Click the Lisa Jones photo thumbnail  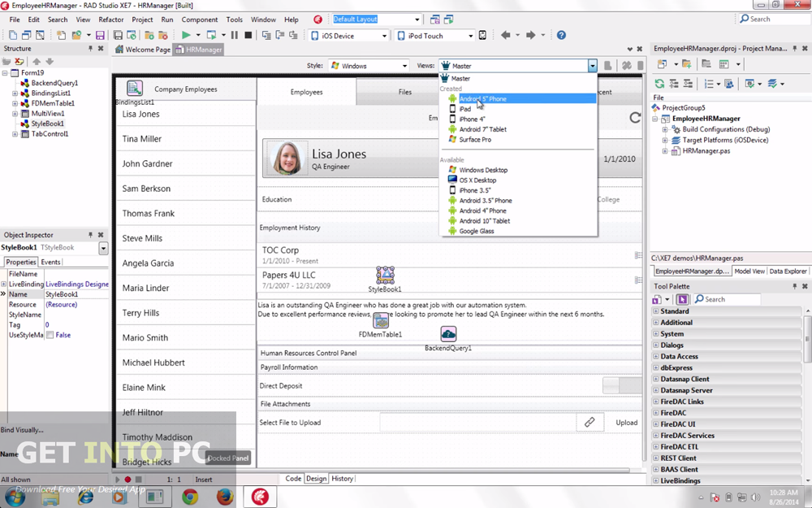tap(287, 158)
